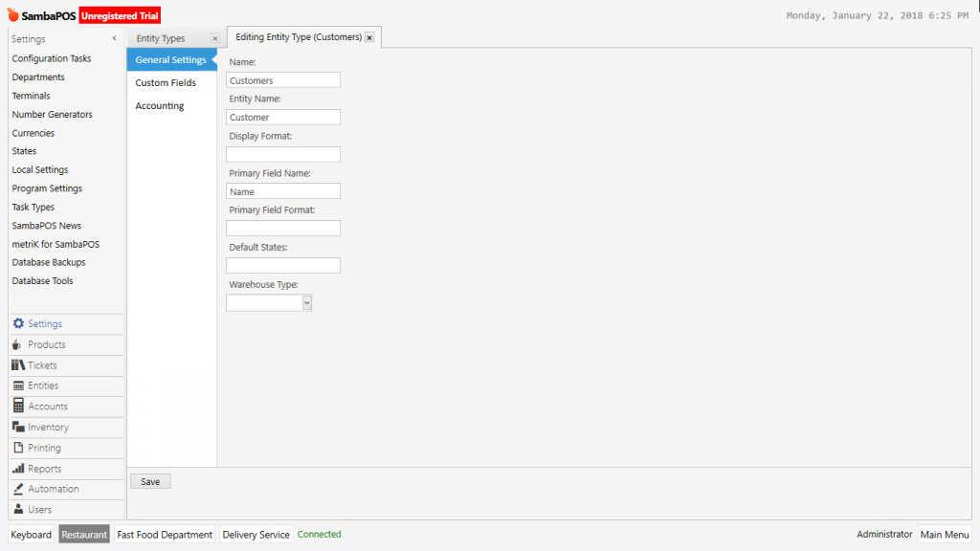Image resolution: width=980 pixels, height=551 pixels.
Task: Click the Products coffee cup icon
Action: tap(17, 344)
